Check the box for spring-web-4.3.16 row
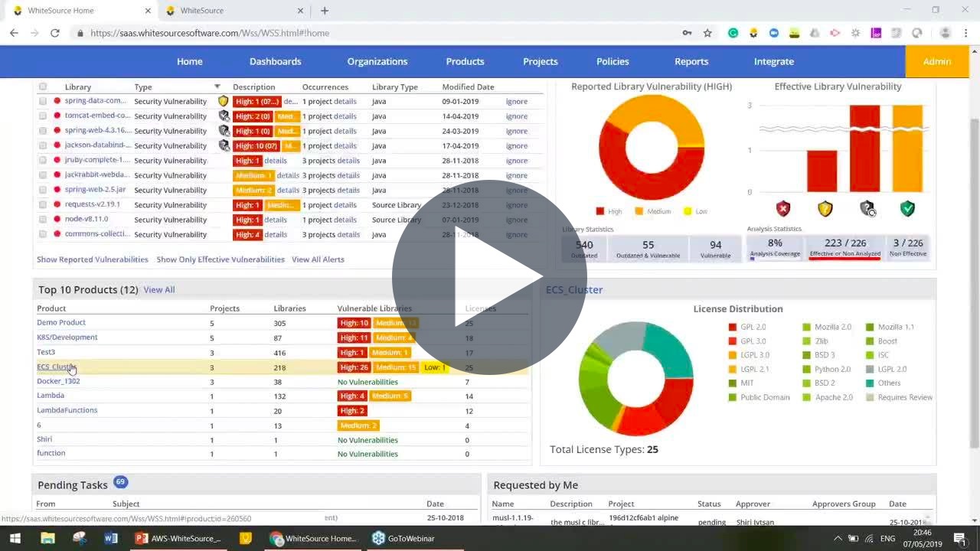This screenshot has width=980, height=551. click(43, 131)
